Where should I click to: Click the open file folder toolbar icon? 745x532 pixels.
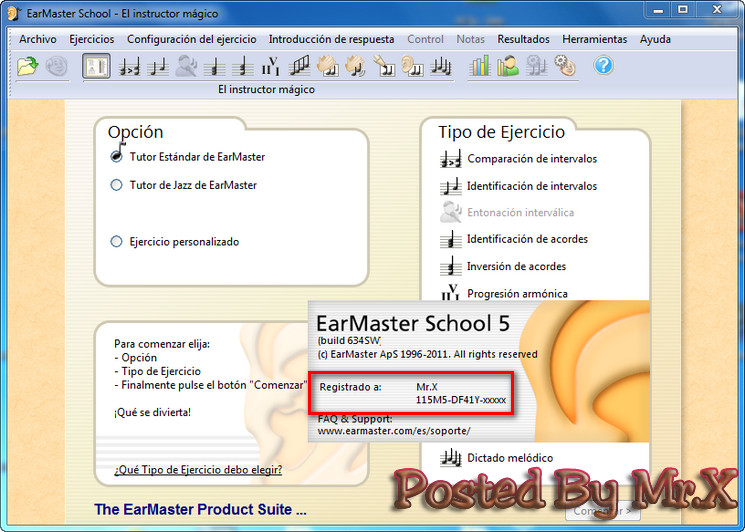[28, 66]
